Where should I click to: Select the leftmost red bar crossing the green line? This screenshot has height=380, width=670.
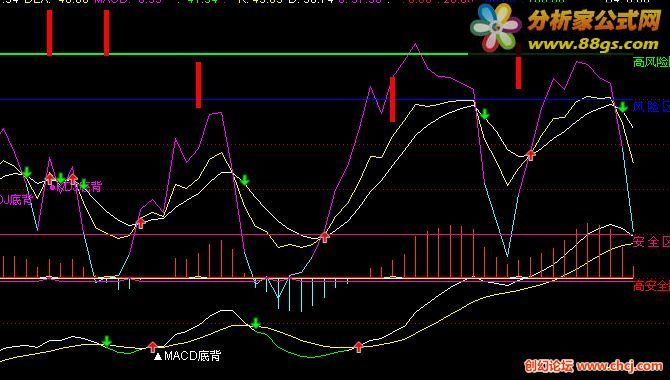50,33
